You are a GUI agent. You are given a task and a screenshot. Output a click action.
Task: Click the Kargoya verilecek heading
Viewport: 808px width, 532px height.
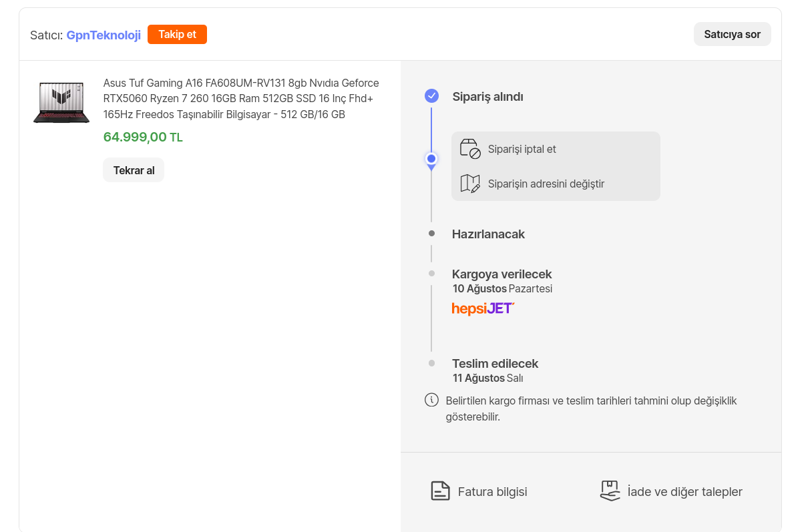click(x=502, y=274)
